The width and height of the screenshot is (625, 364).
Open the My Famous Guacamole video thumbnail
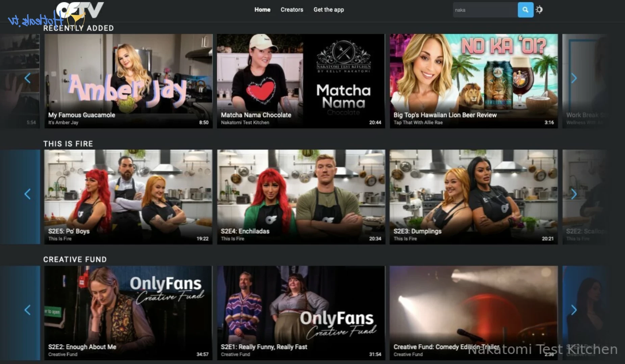tap(128, 81)
